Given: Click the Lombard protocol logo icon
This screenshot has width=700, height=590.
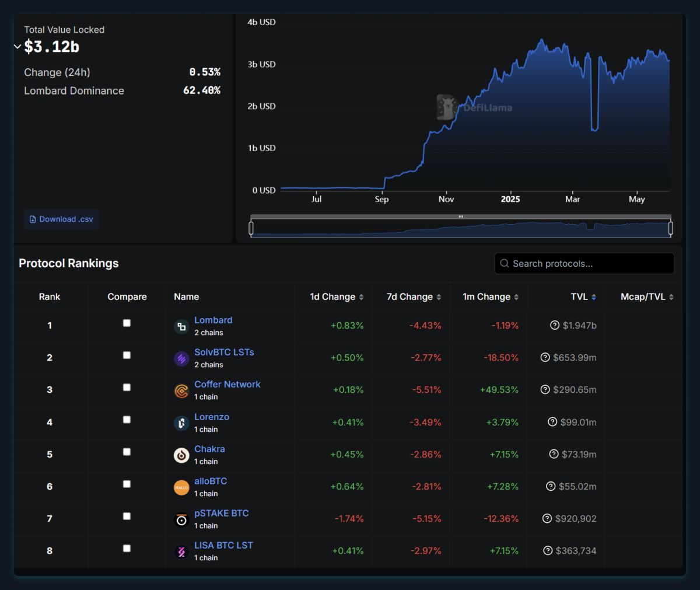Looking at the screenshot, I should click(x=181, y=327).
